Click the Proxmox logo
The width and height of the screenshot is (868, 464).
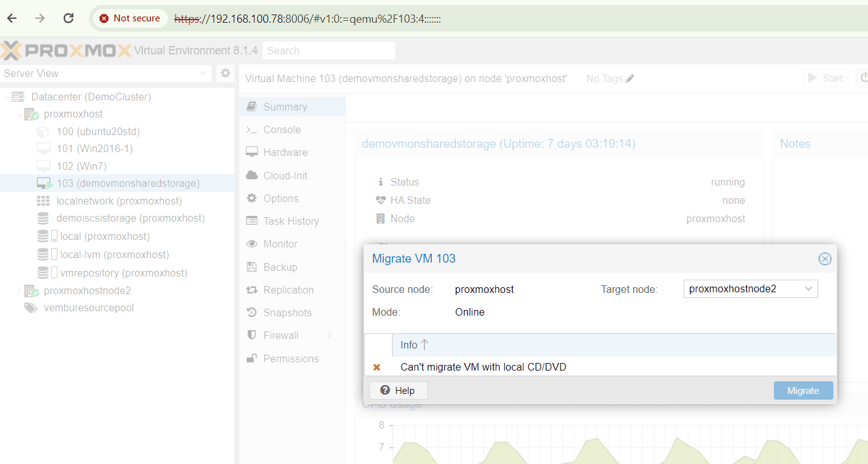pos(66,51)
